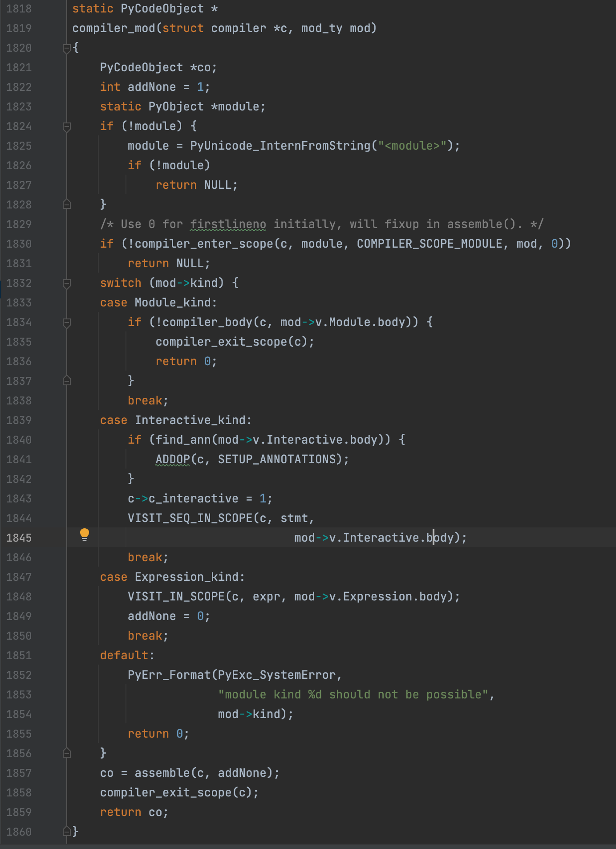The image size is (616, 849).
Task: Click VISIT_IN_SCOPE macro on line 1848
Action: coord(176,597)
